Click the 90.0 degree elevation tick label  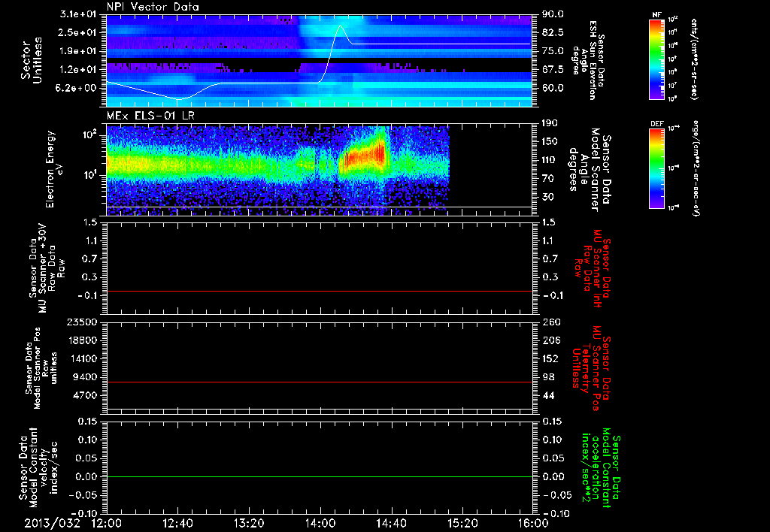553,14
